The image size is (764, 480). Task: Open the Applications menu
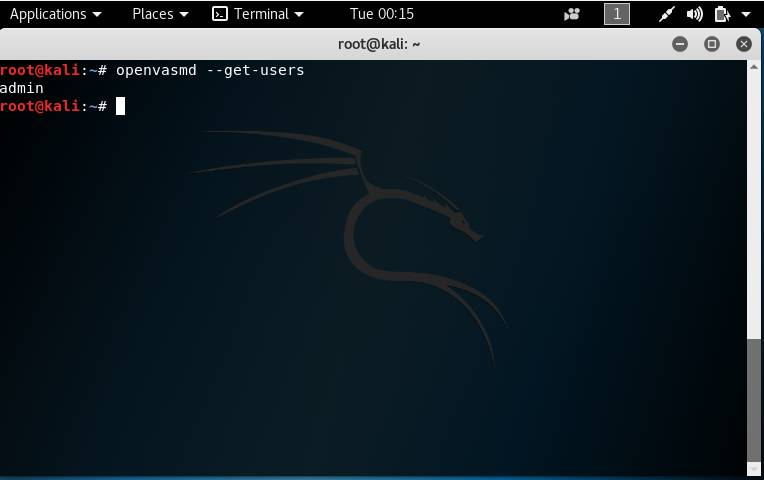click(56, 14)
